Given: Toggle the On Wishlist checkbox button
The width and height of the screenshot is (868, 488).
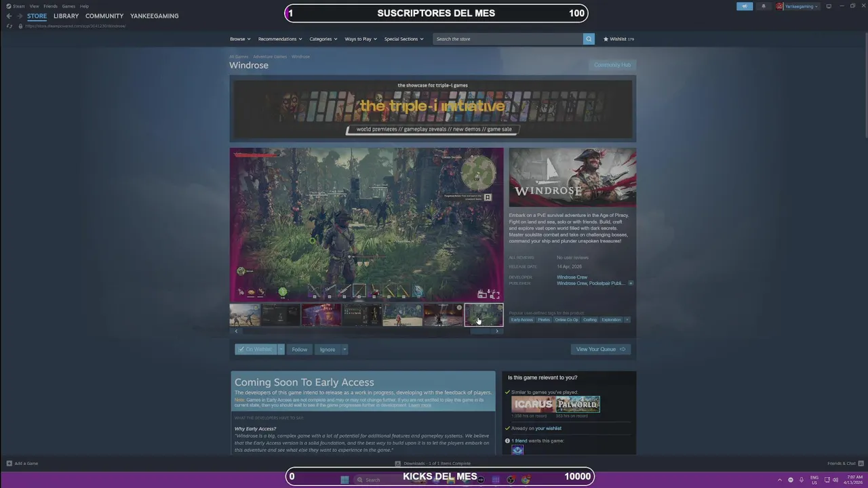Looking at the screenshot, I should (256, 349).
